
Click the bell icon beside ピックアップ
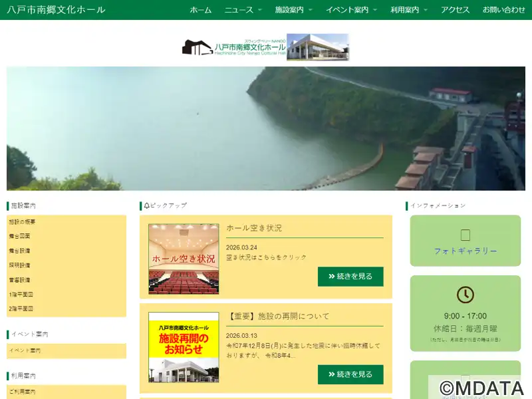click(x=146, y=205)
